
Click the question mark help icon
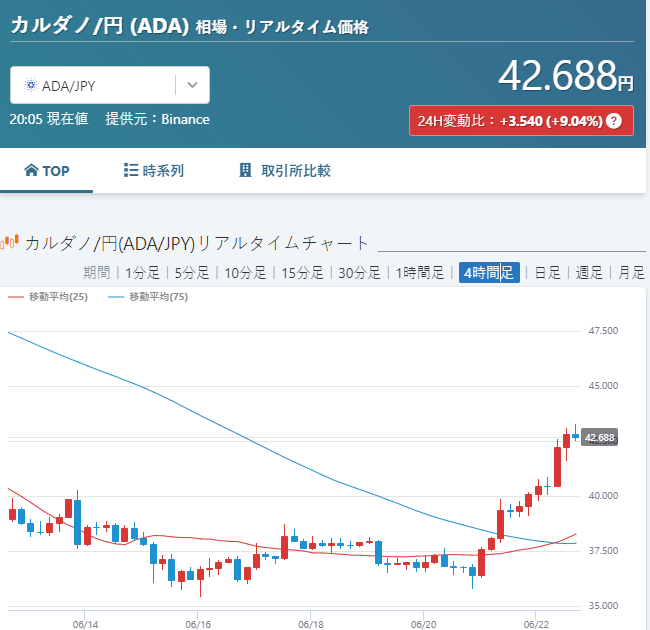pos(614,121)
